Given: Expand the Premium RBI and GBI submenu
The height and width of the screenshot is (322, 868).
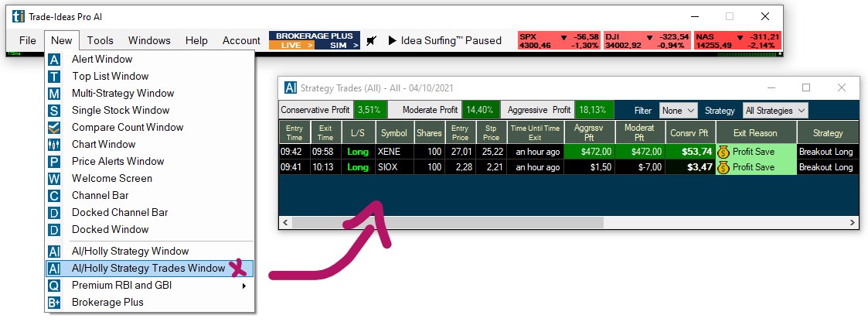Looking at the screenshot, I should click(x=244, y=286).
